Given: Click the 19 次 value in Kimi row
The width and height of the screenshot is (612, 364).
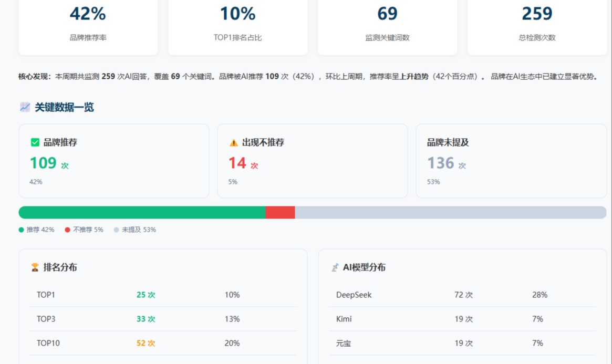Looking at the screenshot, I should coord(464,319).
